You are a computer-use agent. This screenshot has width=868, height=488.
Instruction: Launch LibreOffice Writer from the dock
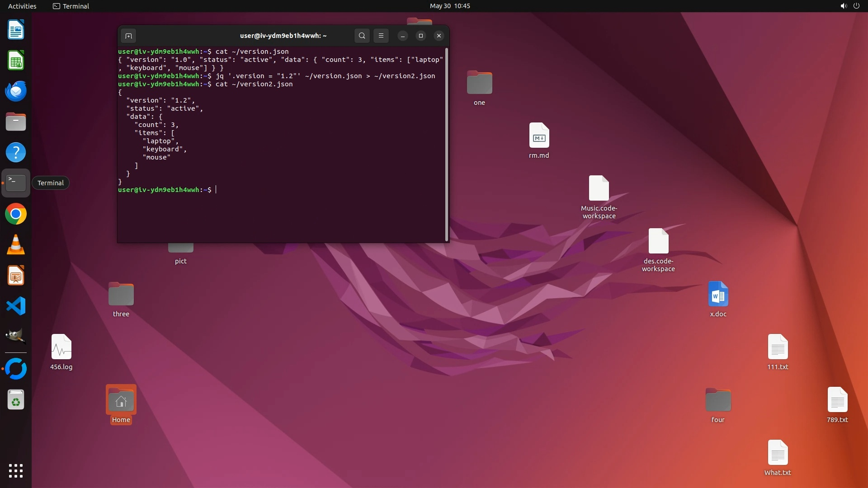tap(16, 30)
